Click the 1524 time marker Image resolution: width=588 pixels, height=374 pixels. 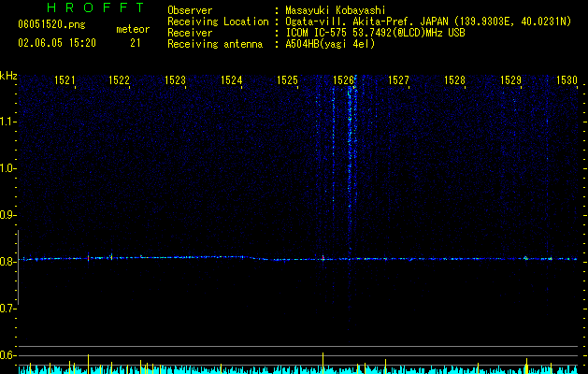coord(231,79)
